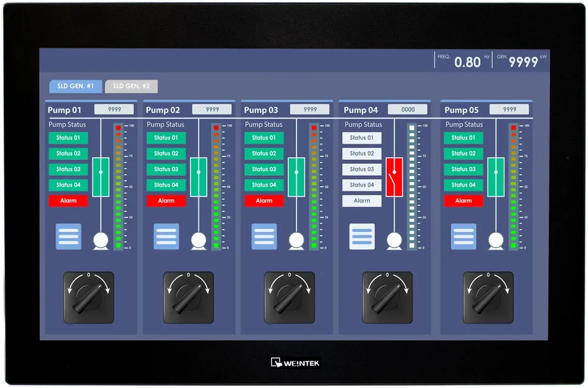Select the Pump 02 round pump symbol
The width and height of the screenshot is (588, 388).
tap(199, 240)
